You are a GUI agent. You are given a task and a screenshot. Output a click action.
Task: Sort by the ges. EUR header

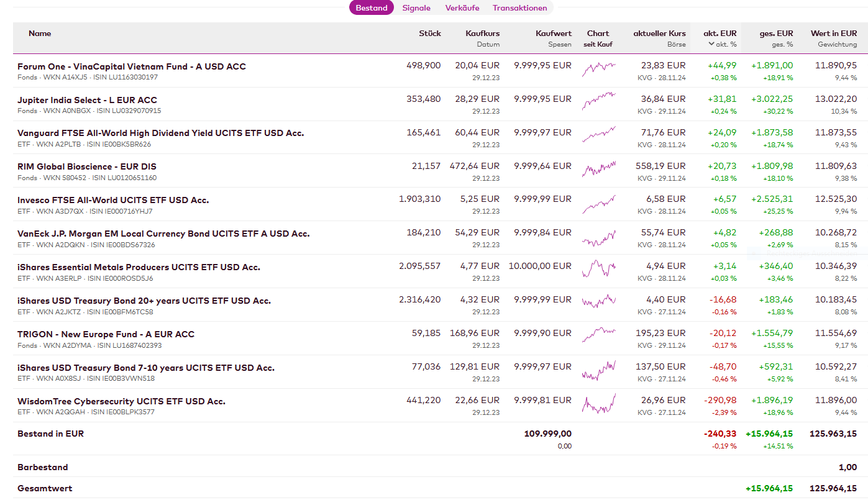point(776,34)
